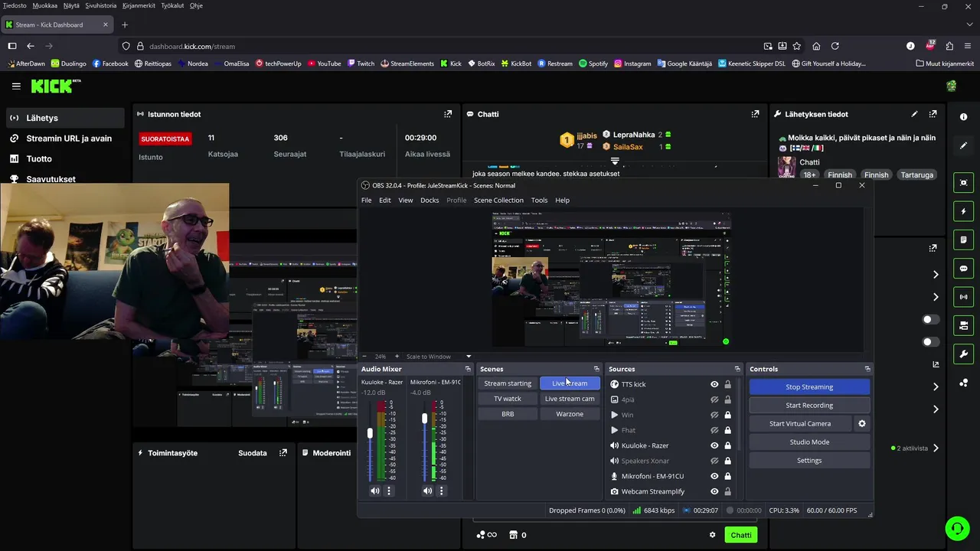Image resolution: width=980 pixels, height=551 pixels.
Task: Lock the Webcam Streamplify source
Action: (727, 491)
